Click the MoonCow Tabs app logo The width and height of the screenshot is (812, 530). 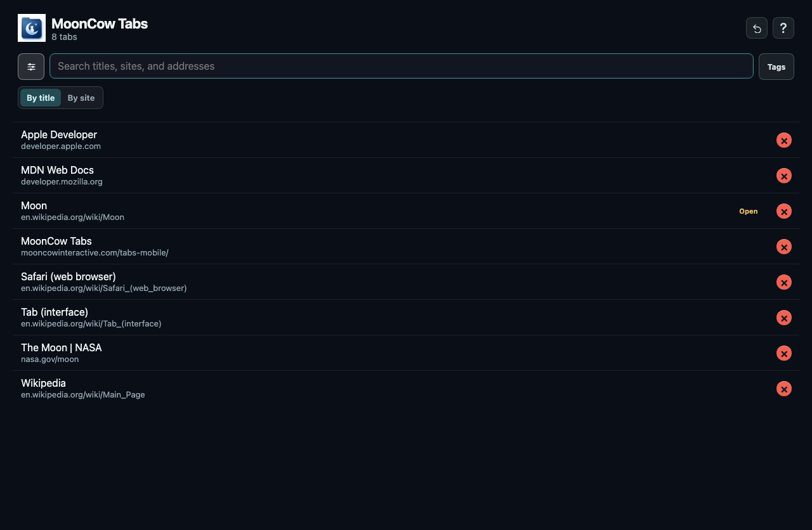tap(32, 28)
